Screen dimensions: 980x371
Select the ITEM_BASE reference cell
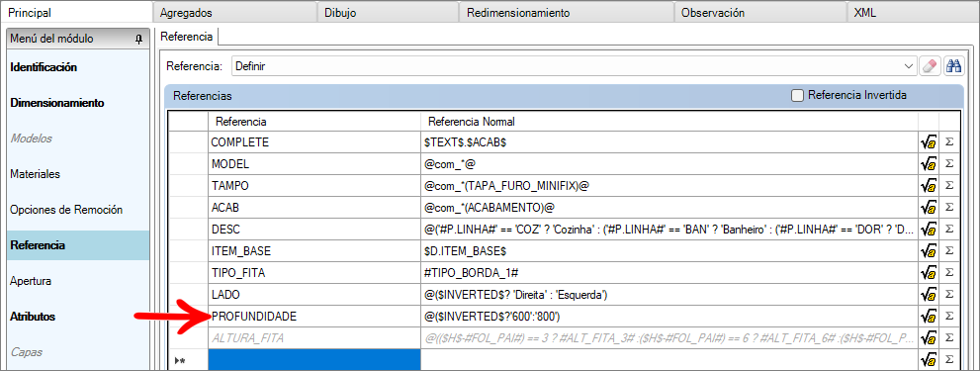314,251
